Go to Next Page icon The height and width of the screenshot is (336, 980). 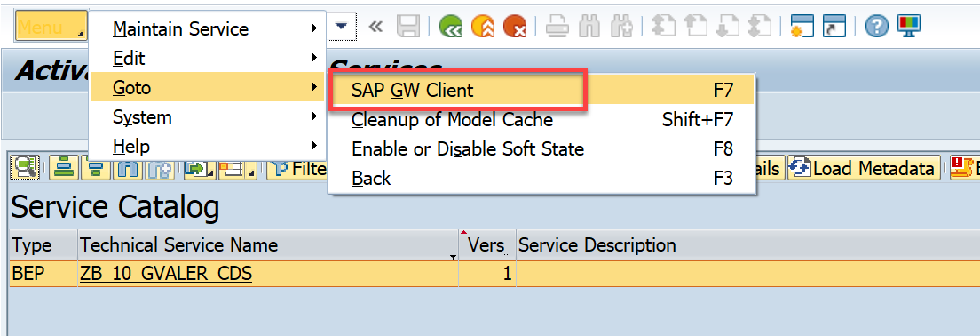pos(727,27)
